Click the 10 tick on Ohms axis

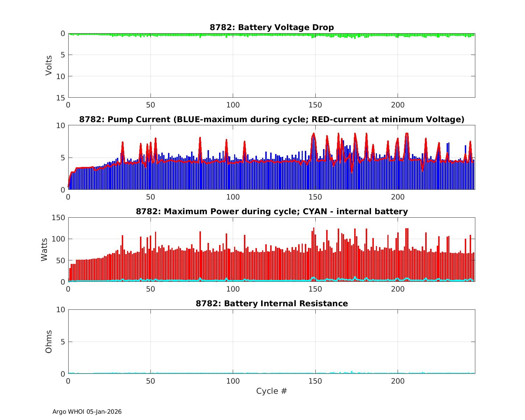[62, 310]
